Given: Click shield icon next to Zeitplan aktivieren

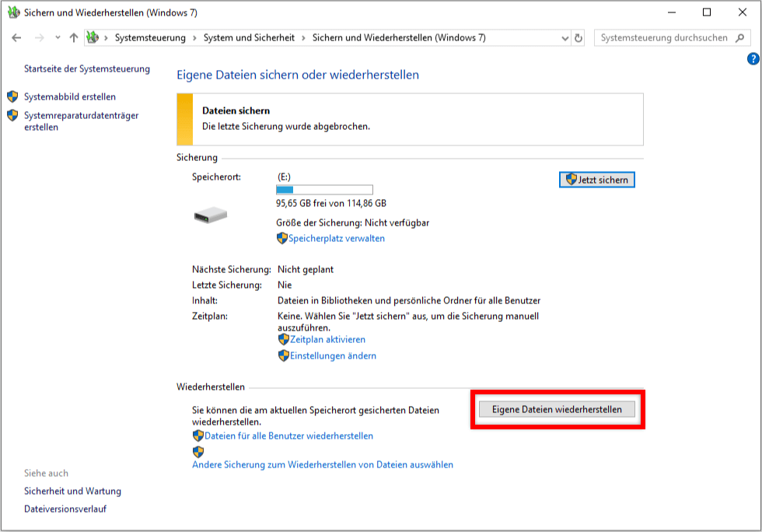Looking at the screenshot, I should pyautogui.click(x=283, y=339).
